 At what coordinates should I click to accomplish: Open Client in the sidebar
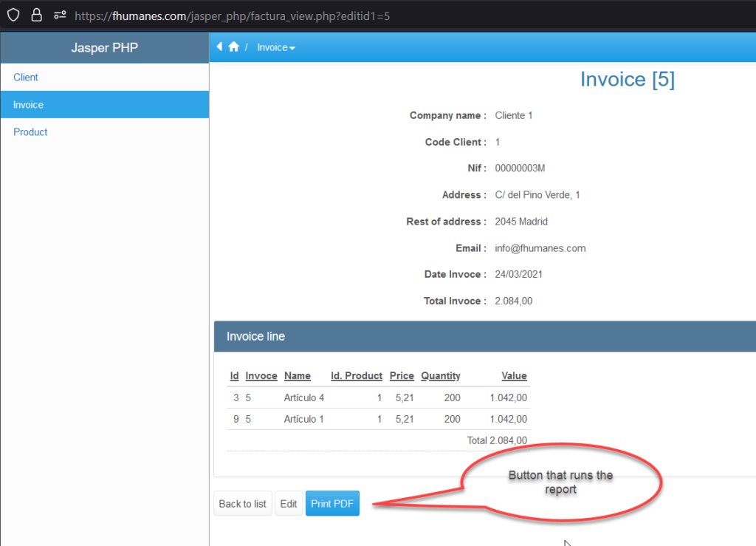[x=26, y=78]
